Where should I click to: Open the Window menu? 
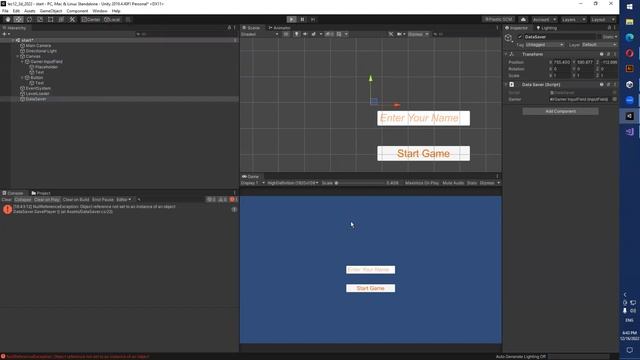[x=100, y=11]
